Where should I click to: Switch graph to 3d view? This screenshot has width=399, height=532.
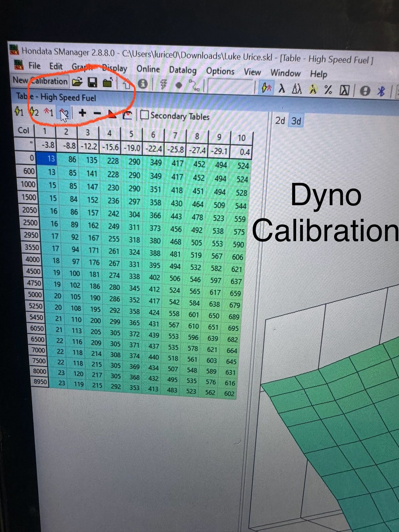(296, 121)
